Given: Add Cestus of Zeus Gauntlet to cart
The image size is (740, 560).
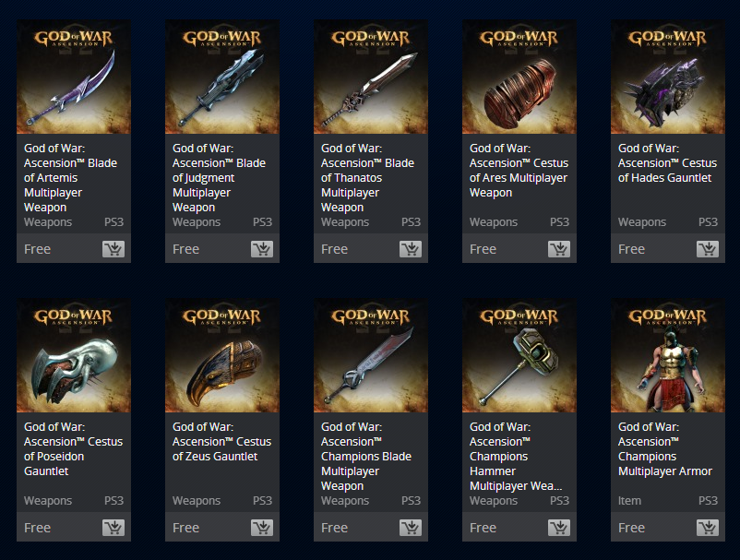Looking at the screenshot, I should point(262,528).
